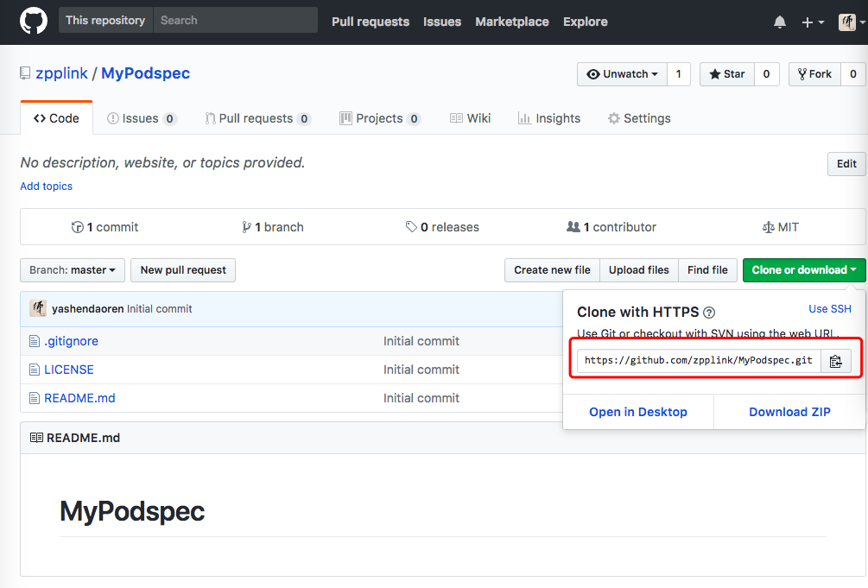Collapse the Clone or download dropdown
This screenshot has width=868, height=588.
point(803,270)
